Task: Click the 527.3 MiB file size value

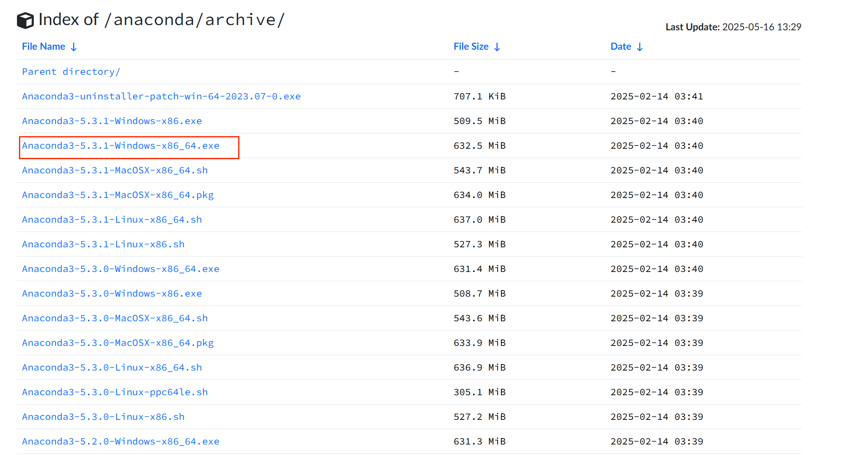Action: (x=480, y=244)
